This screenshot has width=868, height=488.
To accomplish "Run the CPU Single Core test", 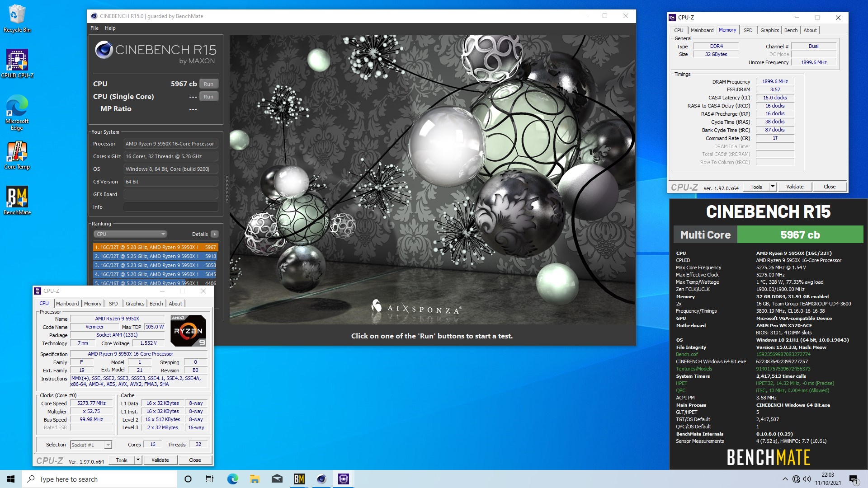I will [208, 97].
